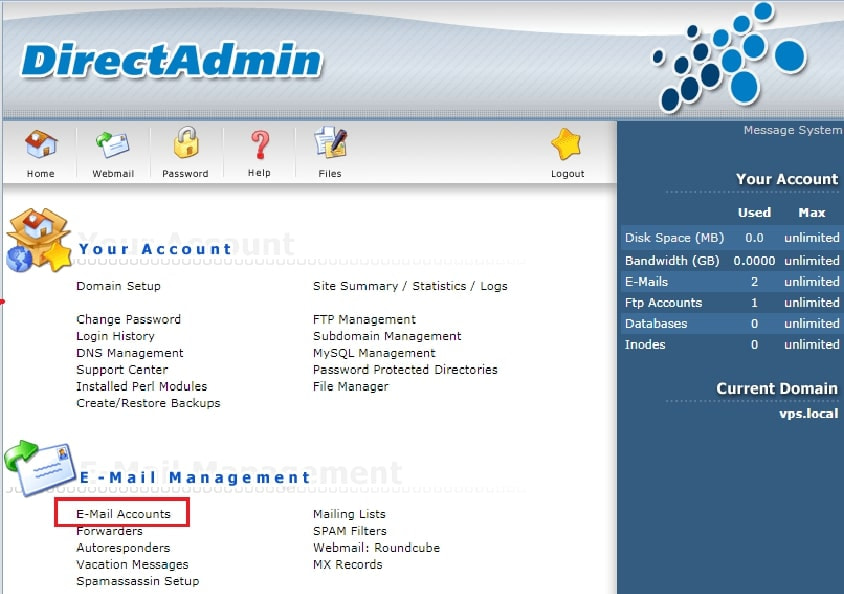Screen dimensions: 844x594
Task: Click the Your Account section heading
Action: [155, 249]
